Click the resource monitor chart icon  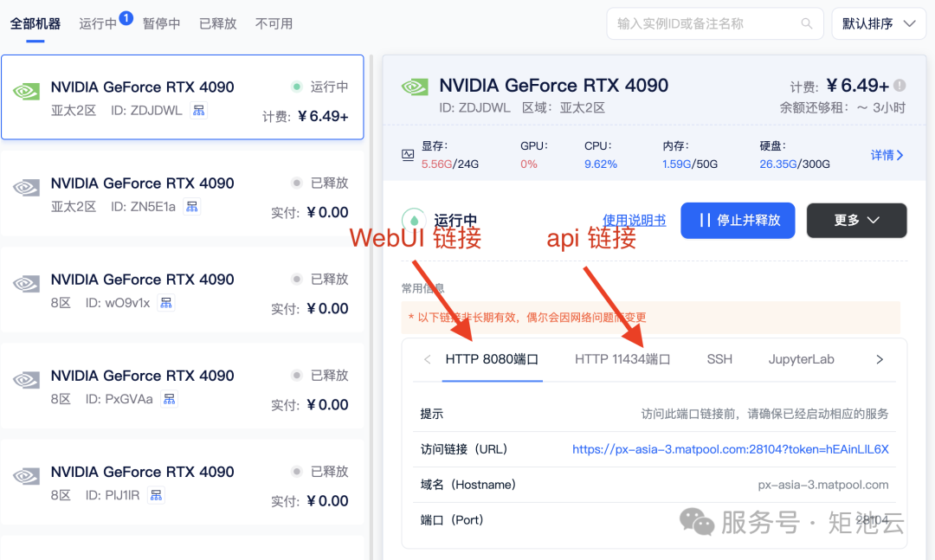(x=408, y=155)
